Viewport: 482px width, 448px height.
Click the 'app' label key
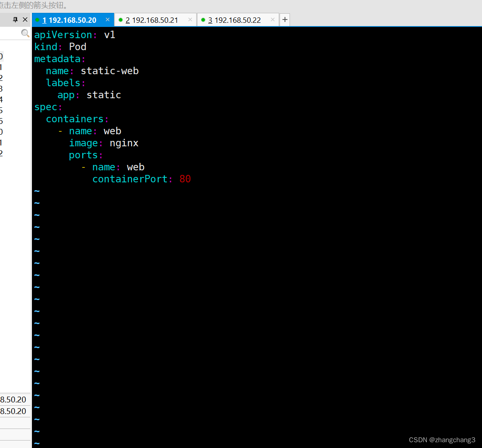point(66,95)
